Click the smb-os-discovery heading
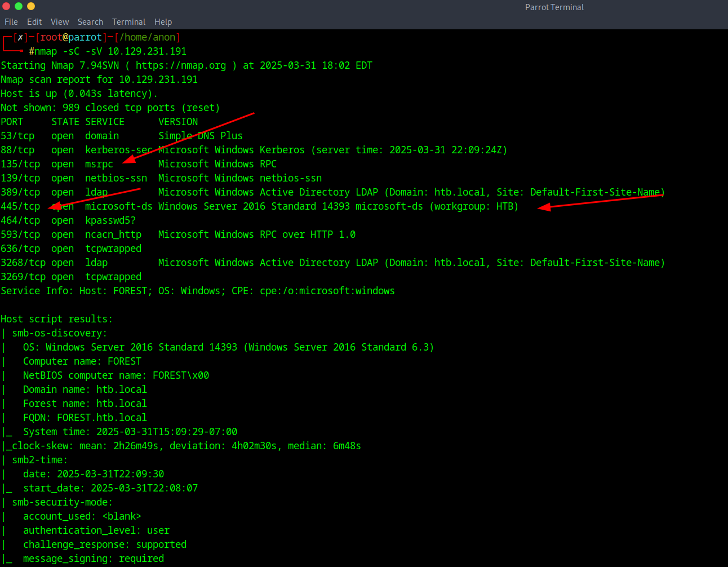The image size is (728, 567). click(59, 333)
